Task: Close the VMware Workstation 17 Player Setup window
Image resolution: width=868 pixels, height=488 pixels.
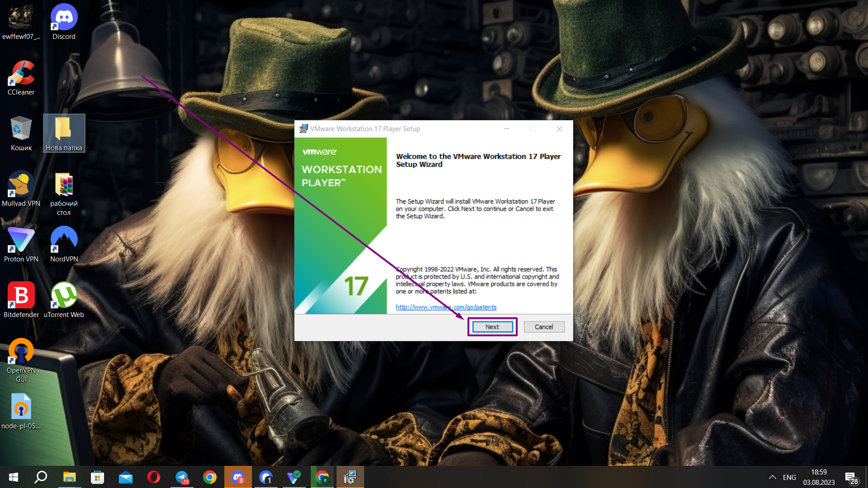Action: pyautogui.click(x=560, y=129)
